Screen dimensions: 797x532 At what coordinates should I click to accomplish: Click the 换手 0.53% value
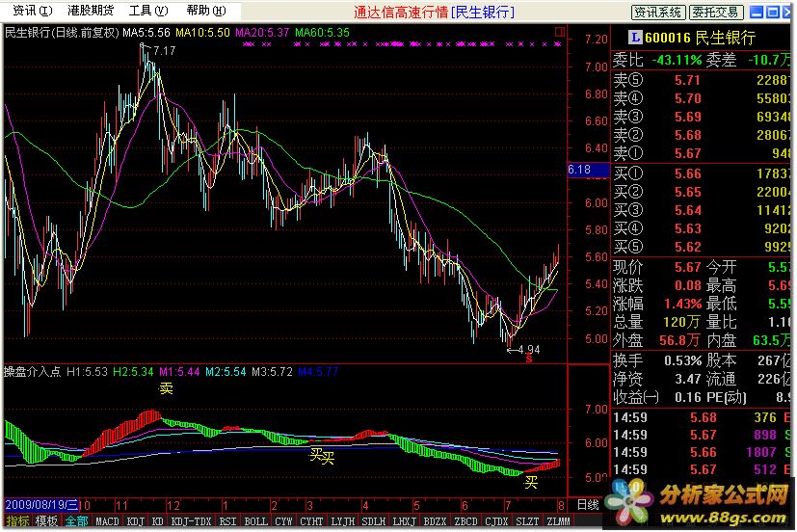(x=683, y=360)
